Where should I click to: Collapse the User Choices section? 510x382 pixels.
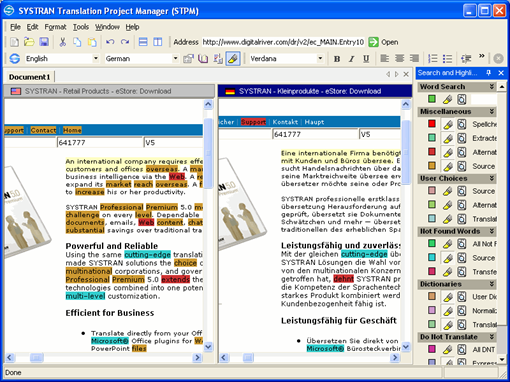492,178
